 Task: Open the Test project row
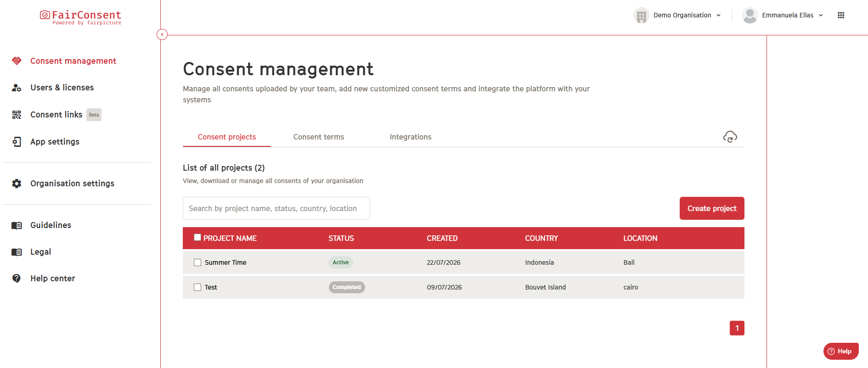pos(463,287)
